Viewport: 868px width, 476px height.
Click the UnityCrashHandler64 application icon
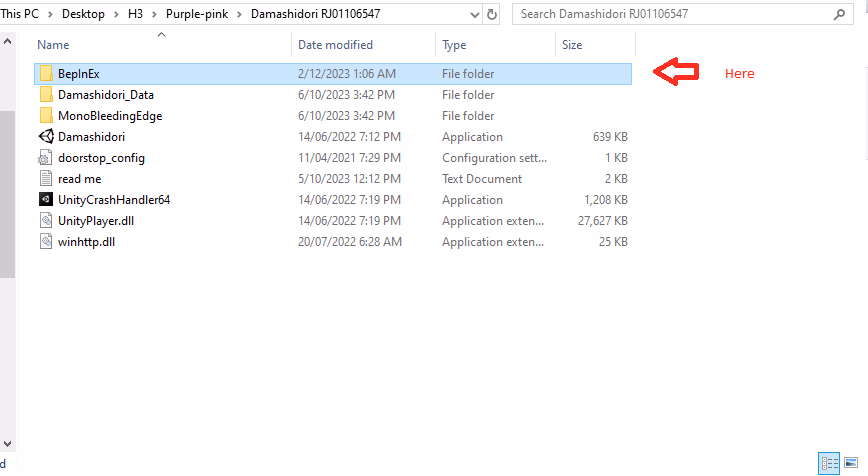click(46, 199)
